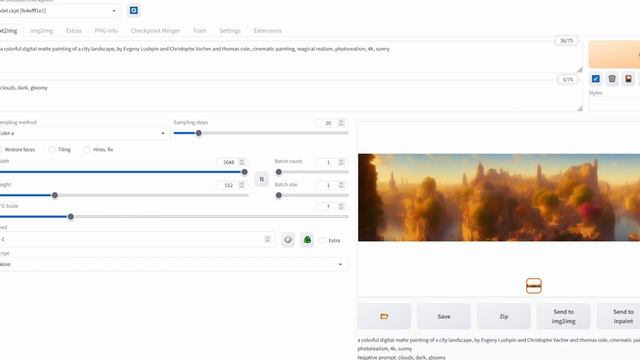Switch to img2img tab
The image size is (640, 360).
pos(41,31)
